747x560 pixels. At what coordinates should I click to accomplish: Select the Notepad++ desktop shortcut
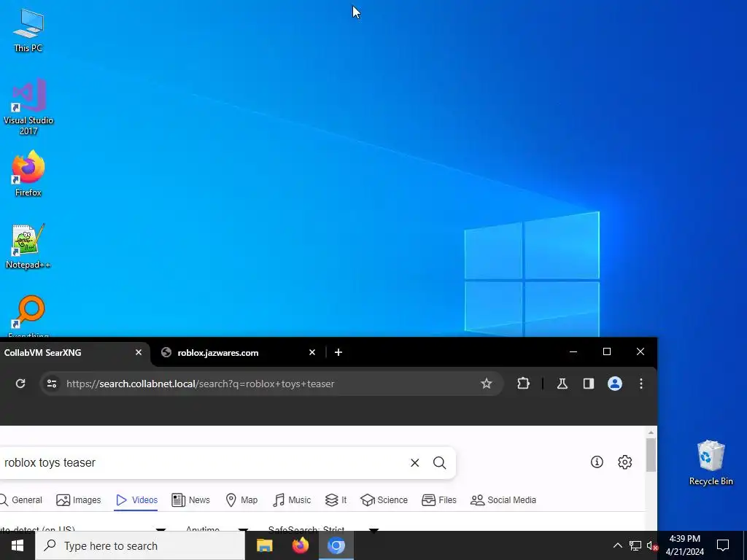point(28,246)
